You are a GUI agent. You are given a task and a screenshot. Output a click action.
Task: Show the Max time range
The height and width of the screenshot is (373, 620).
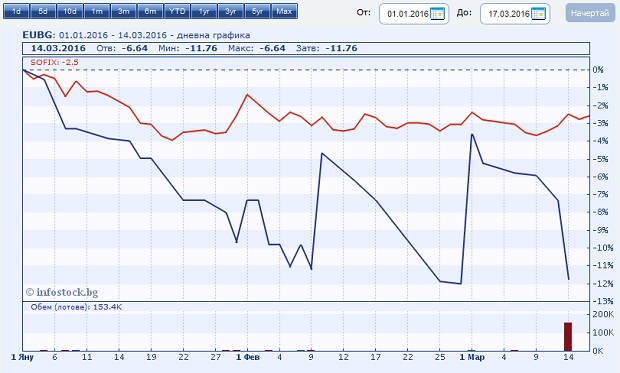285,11
